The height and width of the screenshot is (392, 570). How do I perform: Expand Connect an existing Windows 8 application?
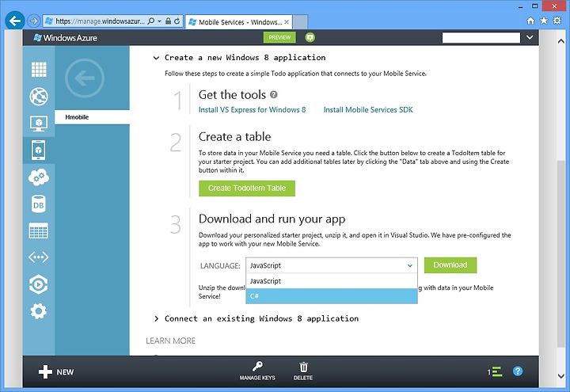(156, 319)
